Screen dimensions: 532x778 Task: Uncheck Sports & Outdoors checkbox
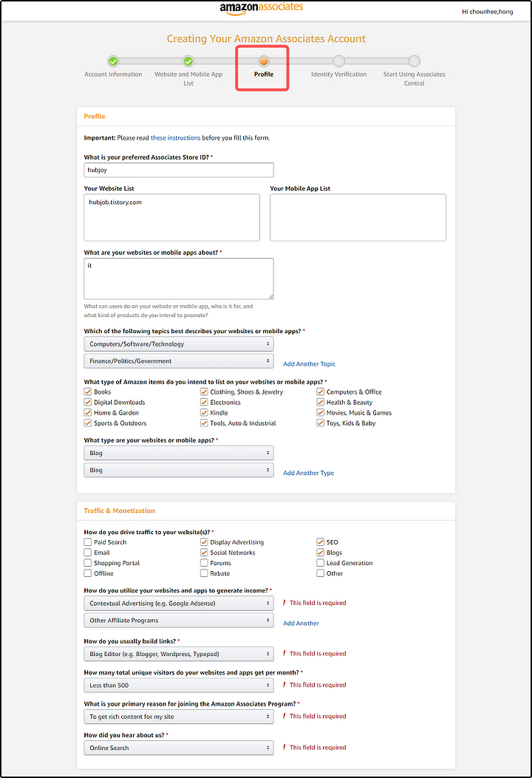click(88, 423)
